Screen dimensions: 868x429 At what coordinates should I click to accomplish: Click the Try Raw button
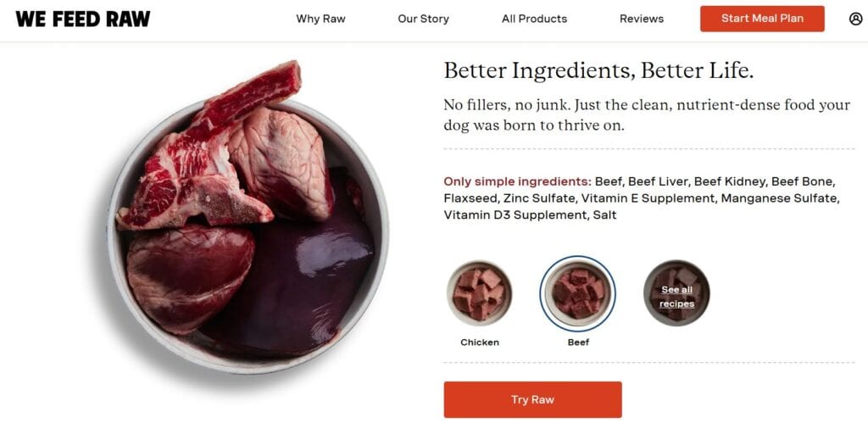[x=532, y=399]
